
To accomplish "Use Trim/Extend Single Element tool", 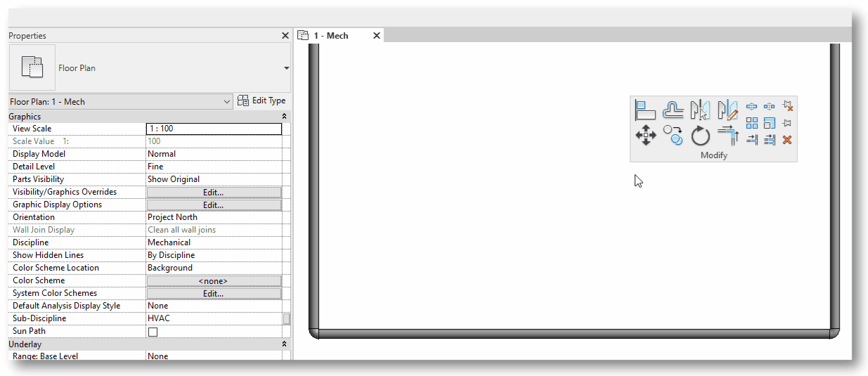I will point(752,140).
